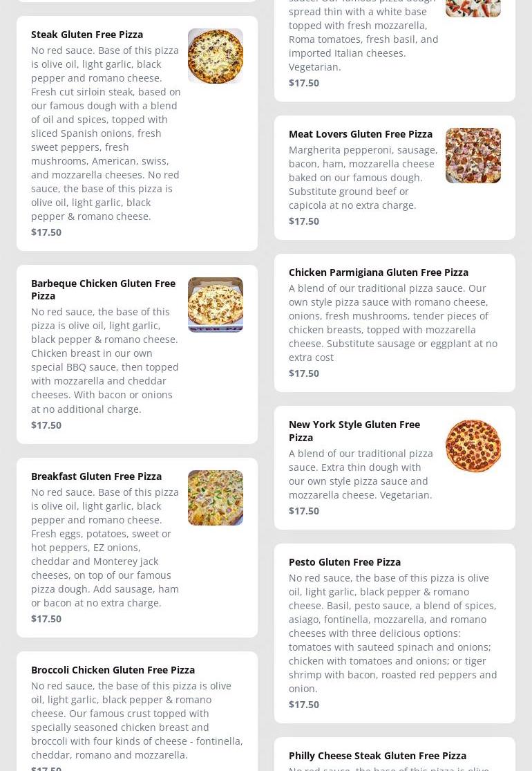Open the Steak Gluten Free Pizza photo

click(215, 55)
